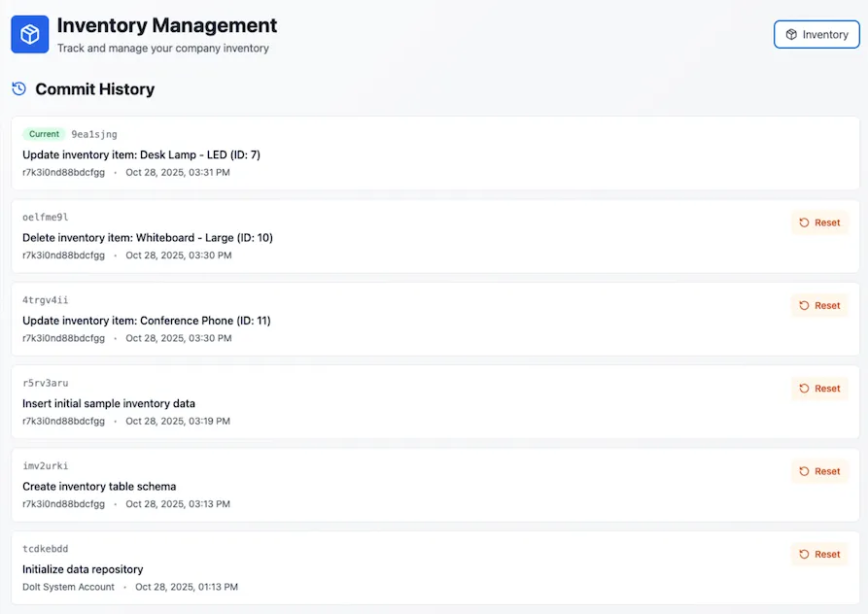Screen dimensions: 868x614
Task: Click the reset arrow icon beside commit tcdkebdd
Action: tap(803, 554)
